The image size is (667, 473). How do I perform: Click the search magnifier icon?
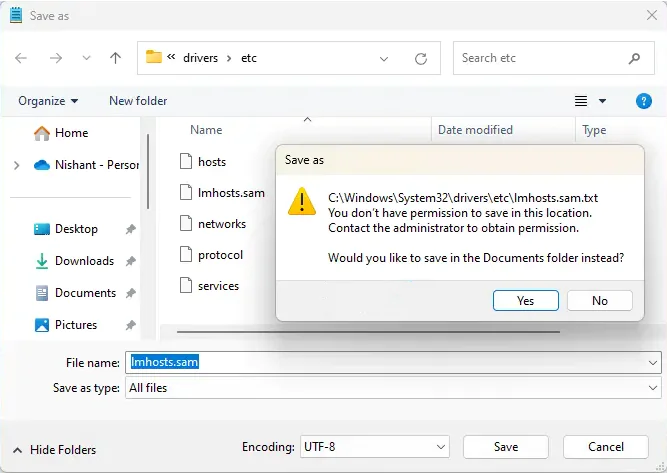[635, 58]
